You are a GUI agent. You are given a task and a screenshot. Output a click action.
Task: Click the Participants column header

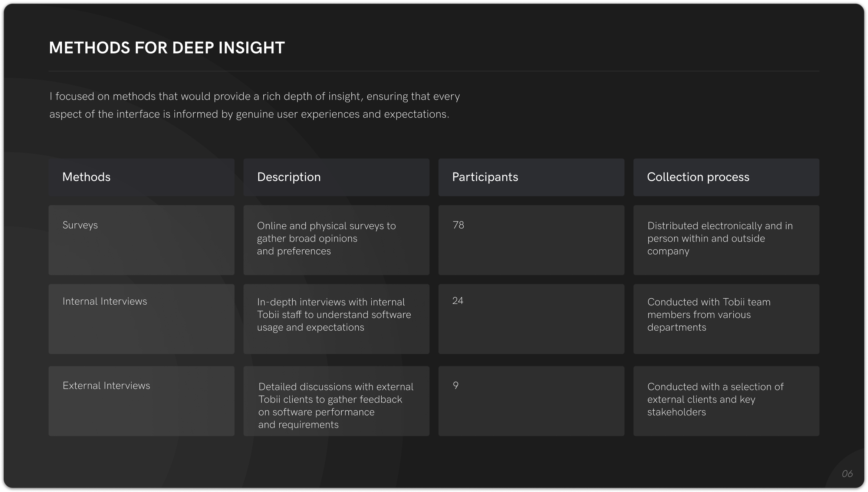(485, 177)
